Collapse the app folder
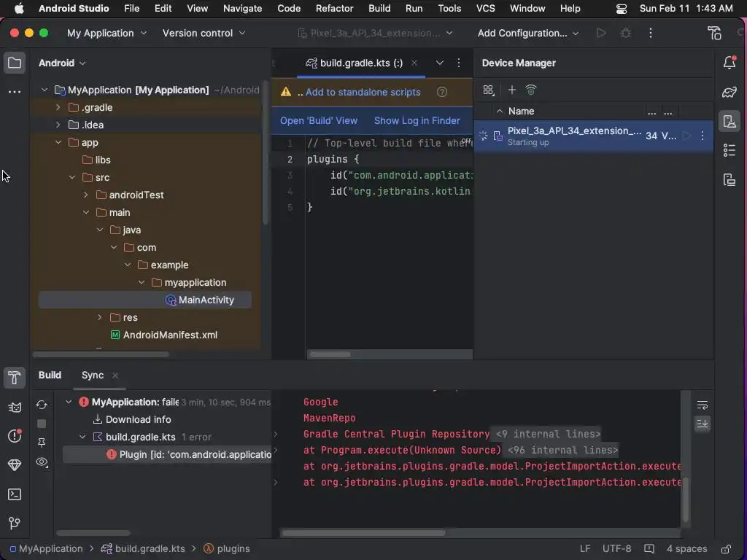This screenshot has width=747, height=560. pos(58,142)
